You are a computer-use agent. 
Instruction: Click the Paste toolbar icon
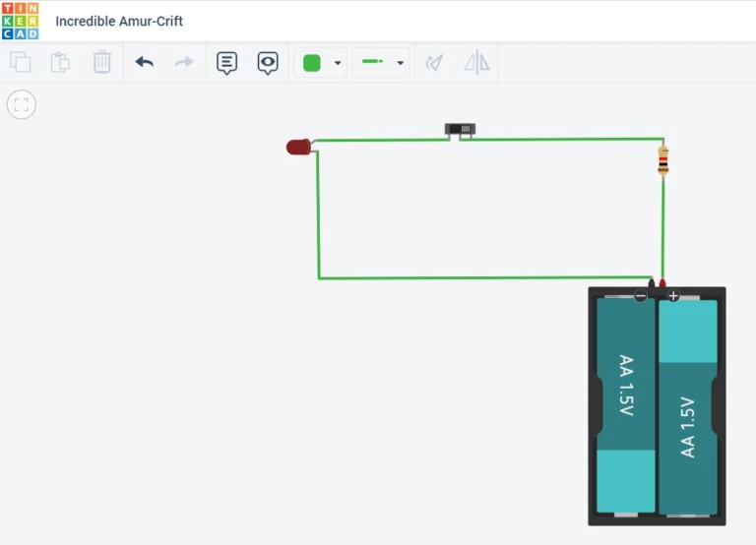(60, 62)
